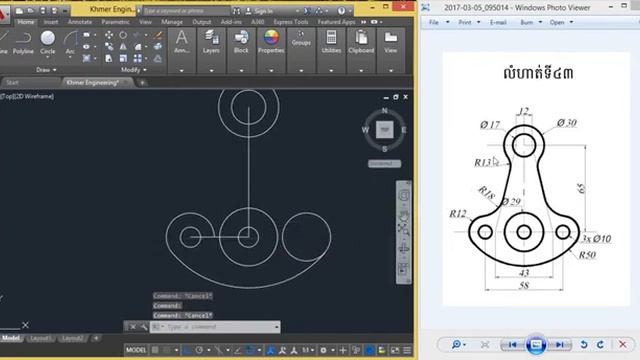Rotate image clockwise in Photo Viewer

[x=600, y=344]
